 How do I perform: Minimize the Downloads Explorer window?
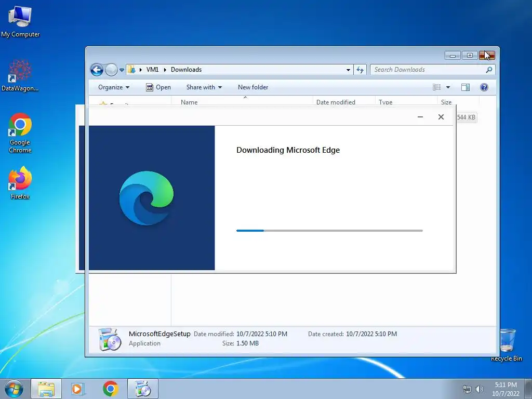(453, 55)
